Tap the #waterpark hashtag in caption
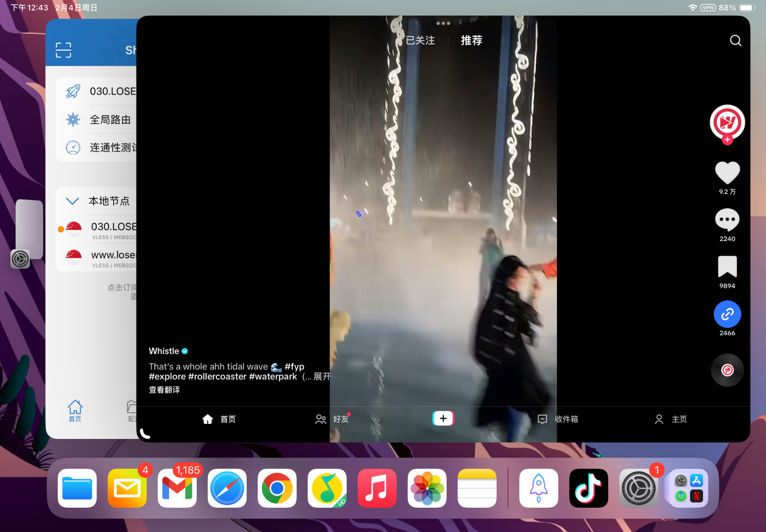This screenshot has height=532, width=766. (x=273, y=376)
